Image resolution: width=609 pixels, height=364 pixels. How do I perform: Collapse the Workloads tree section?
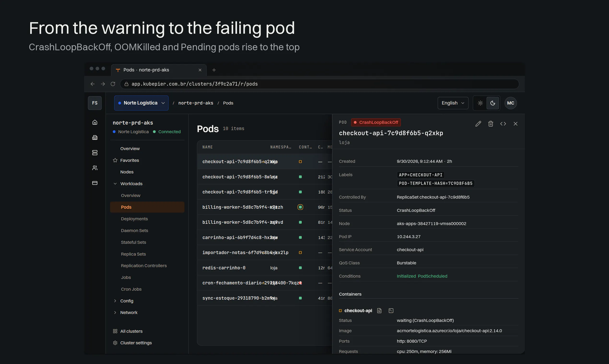(115, 184)
